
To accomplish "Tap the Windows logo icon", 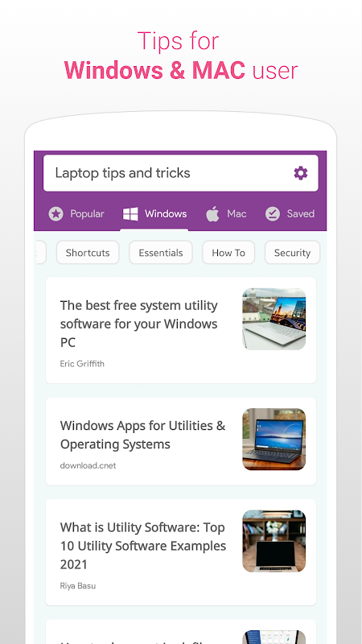I will (x=130, y=214).
